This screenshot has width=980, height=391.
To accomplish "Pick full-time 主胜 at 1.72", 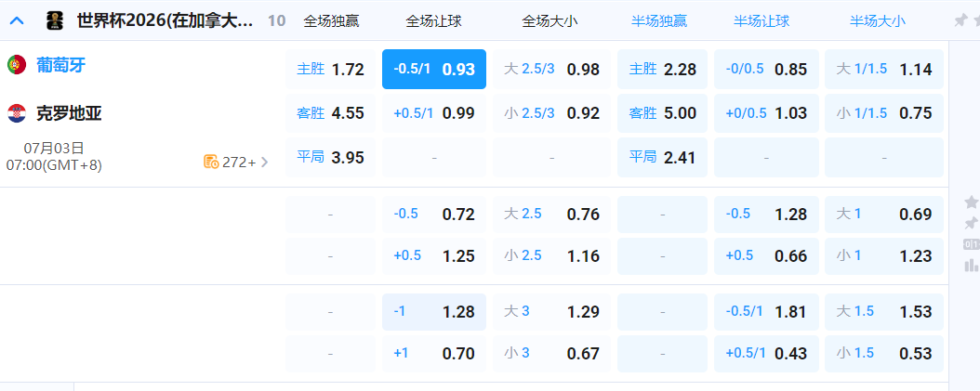I will pyautogui.click(x=331, y=70).
